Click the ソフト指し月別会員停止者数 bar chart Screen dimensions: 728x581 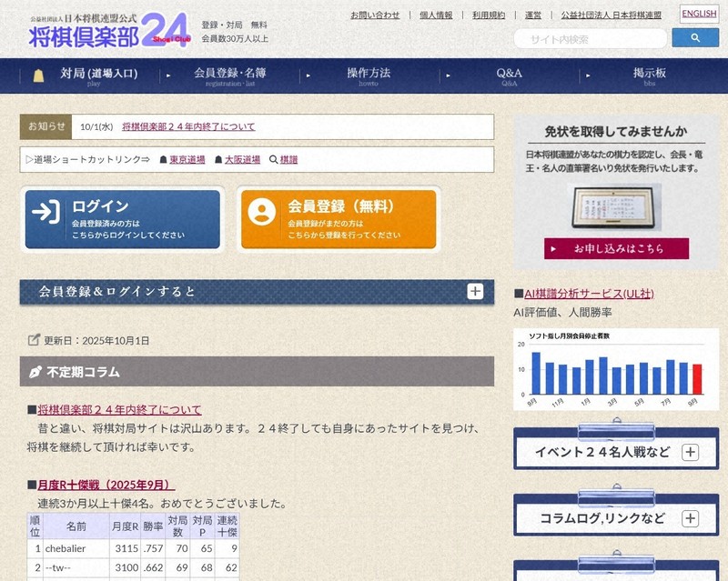[x=616, y=370]
